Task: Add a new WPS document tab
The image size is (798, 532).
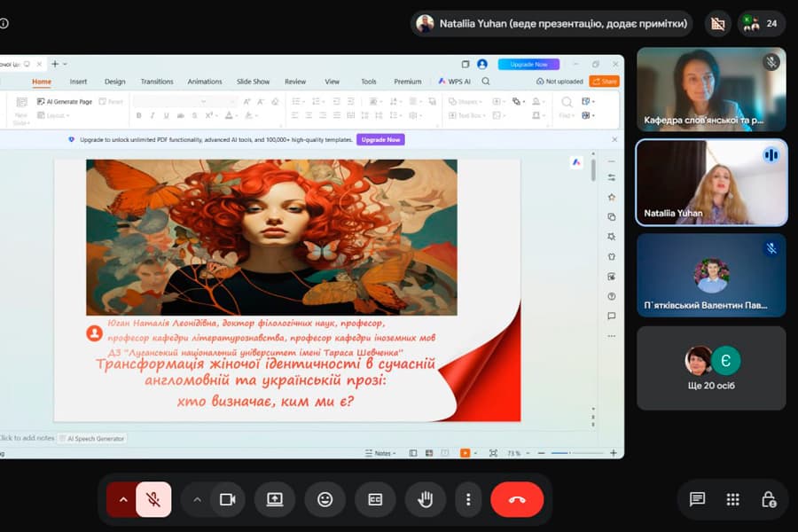Action: click(55, 64)
